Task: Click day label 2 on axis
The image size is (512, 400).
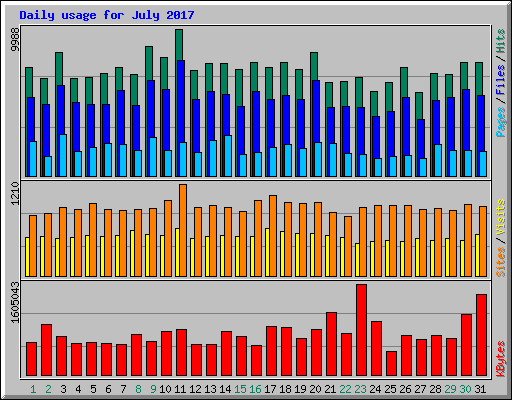Action: [48, 389]
